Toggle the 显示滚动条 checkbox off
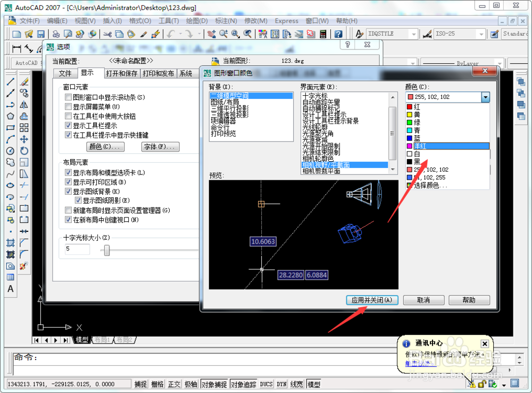The image size is (532, 393). coord(68,98)
